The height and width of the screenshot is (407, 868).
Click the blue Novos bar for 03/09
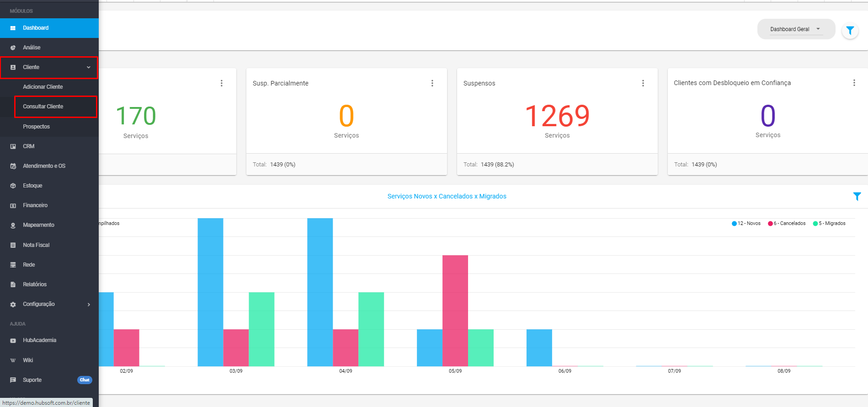coord(210,292)
